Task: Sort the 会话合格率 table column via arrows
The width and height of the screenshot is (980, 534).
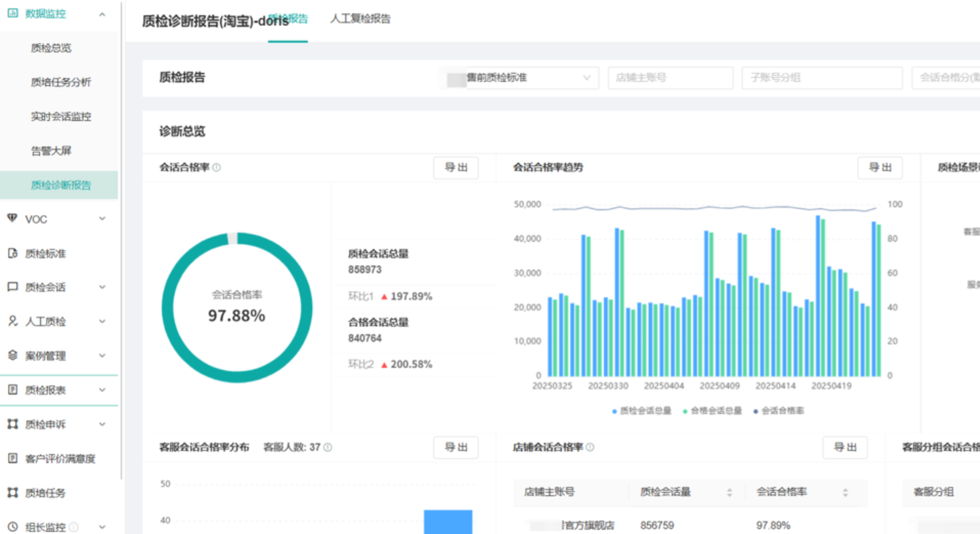Action: pyautogui.click(x=846, y=492)
